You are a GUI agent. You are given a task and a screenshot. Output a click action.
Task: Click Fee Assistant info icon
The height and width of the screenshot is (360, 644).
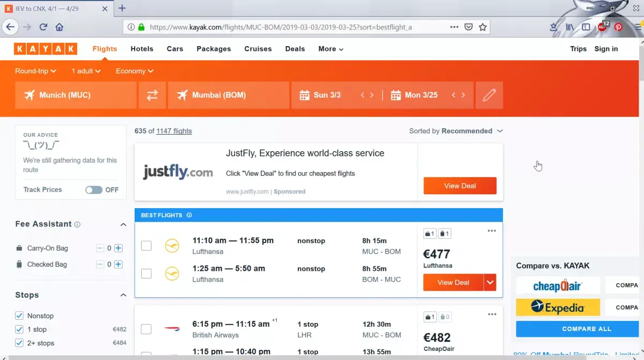[x=77, y=224]
